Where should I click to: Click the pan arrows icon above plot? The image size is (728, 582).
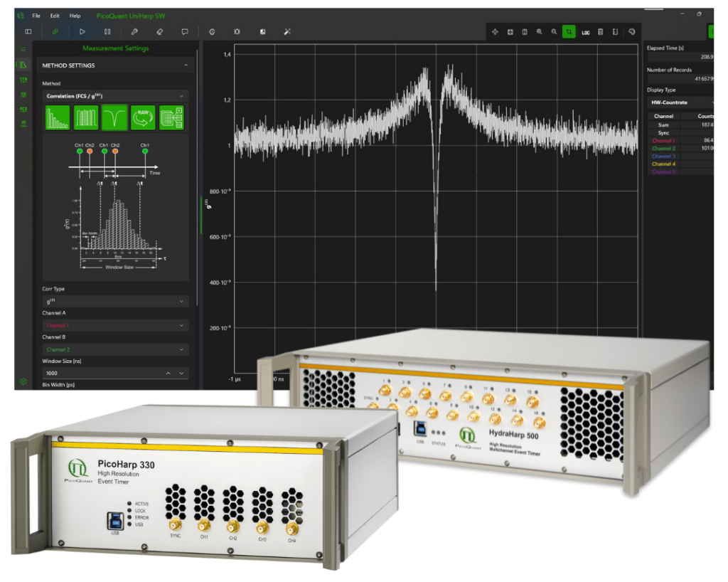pyautogui.click(x=496, y=32)
